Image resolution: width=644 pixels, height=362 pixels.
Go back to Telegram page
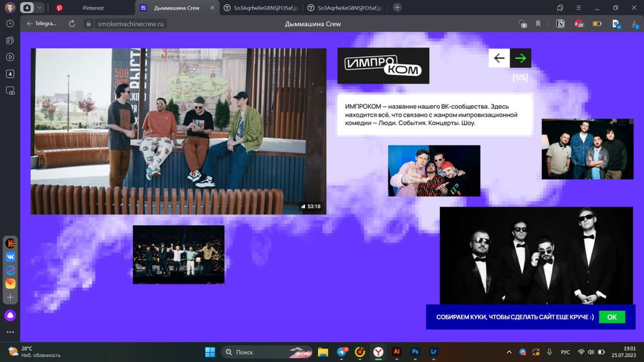41,24
